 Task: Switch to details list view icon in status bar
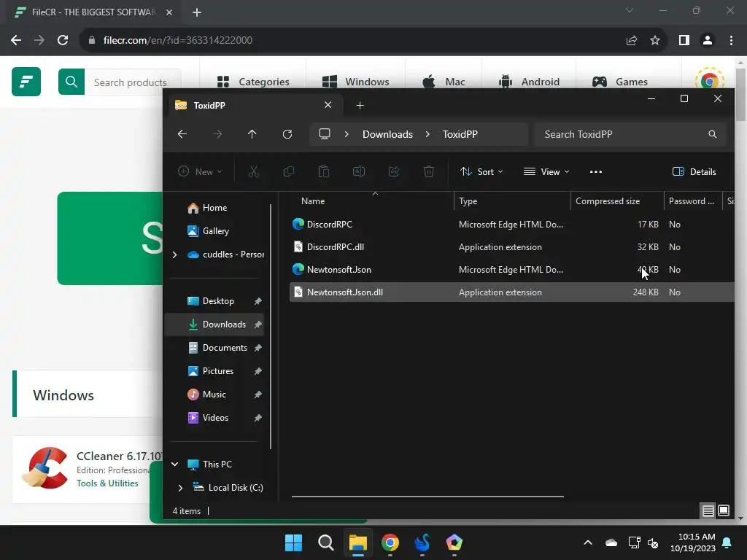708,511
